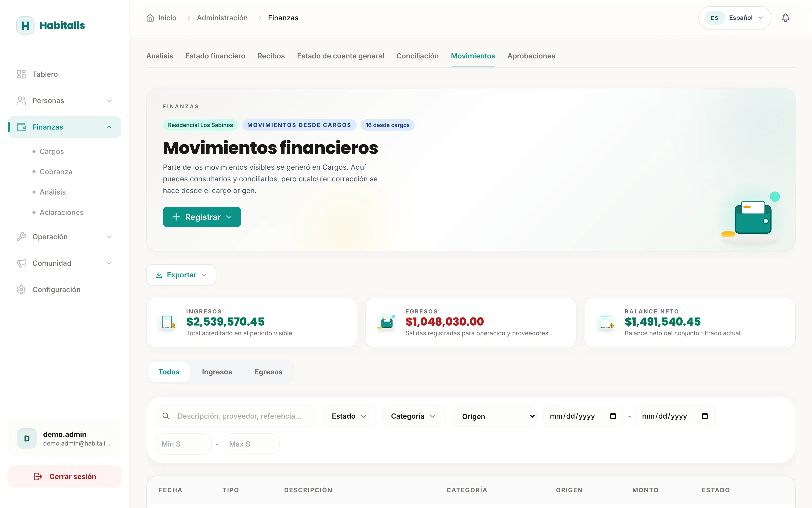
Task: Go to Inicio breadcrumb link
Action: (167, 18)
